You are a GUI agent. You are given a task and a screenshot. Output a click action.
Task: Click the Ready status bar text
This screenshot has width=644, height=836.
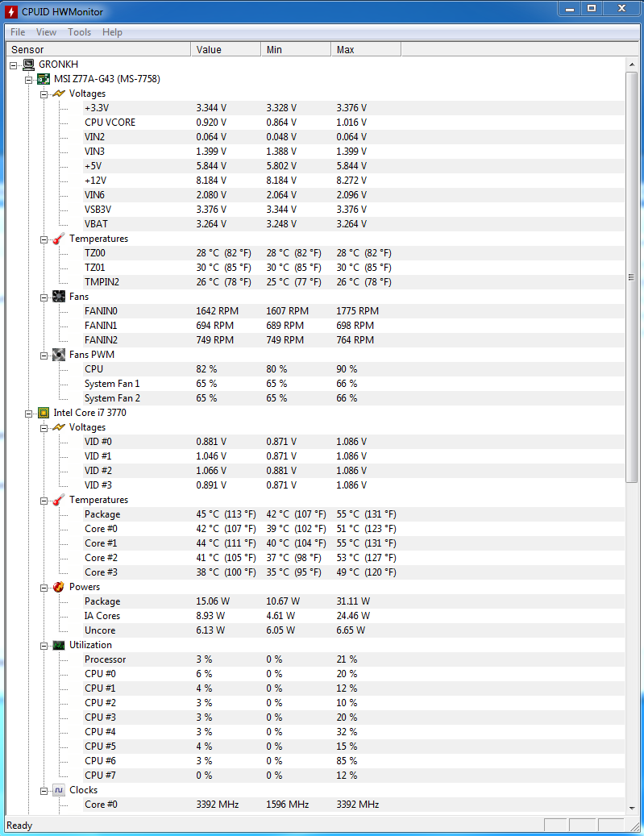(19, 826)
